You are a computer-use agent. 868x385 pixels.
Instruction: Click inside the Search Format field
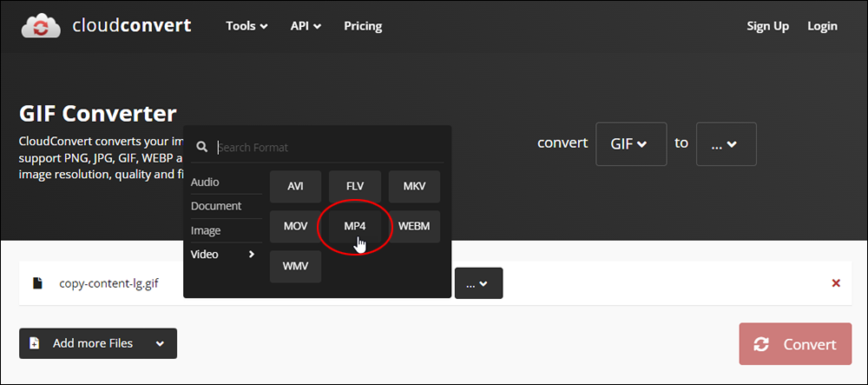[329, 148]
